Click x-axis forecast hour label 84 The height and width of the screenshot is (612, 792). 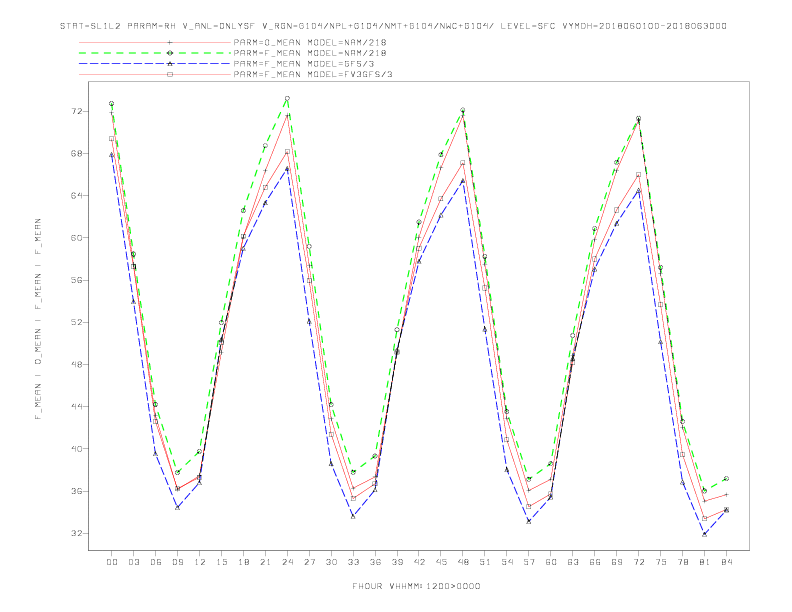pos(726,562)
